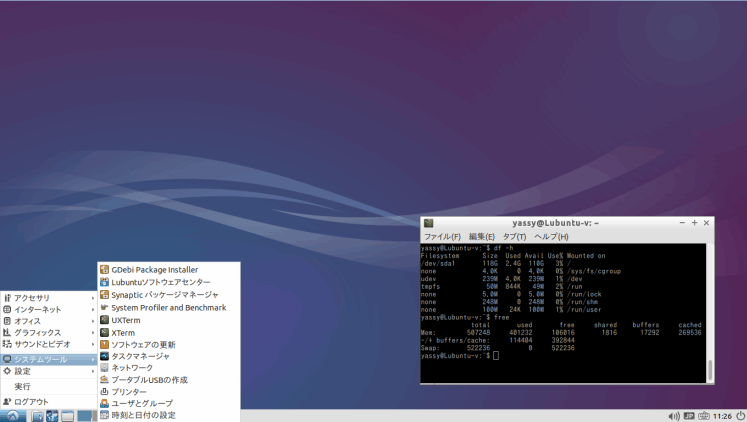Screen dimensions: 747x422
Task: Open ユーザとグループ entry
Action: 169,403
